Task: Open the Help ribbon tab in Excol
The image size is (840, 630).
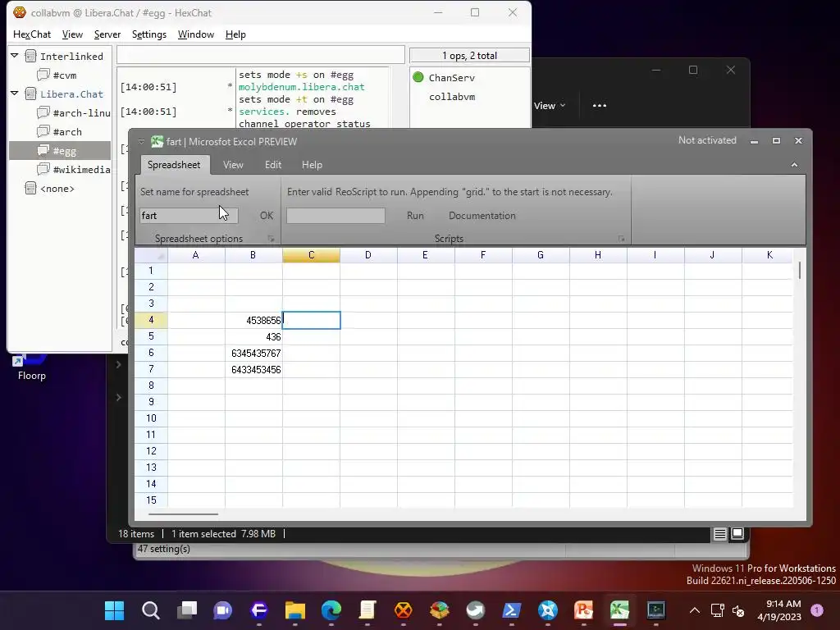Action: click(312, 165)
